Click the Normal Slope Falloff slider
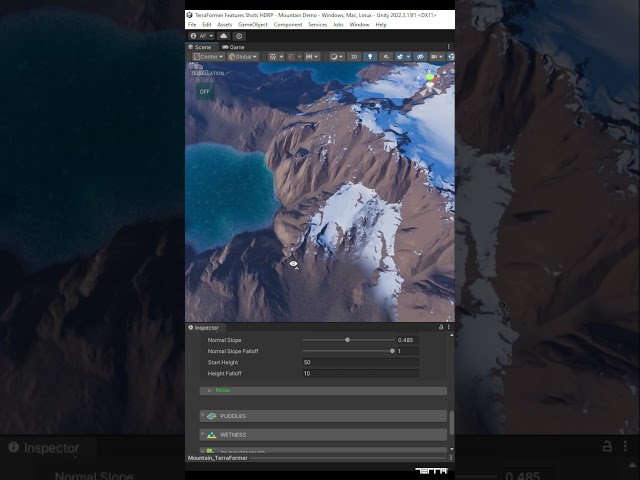Viewport: 640px width, 480px height. (348, 351)
